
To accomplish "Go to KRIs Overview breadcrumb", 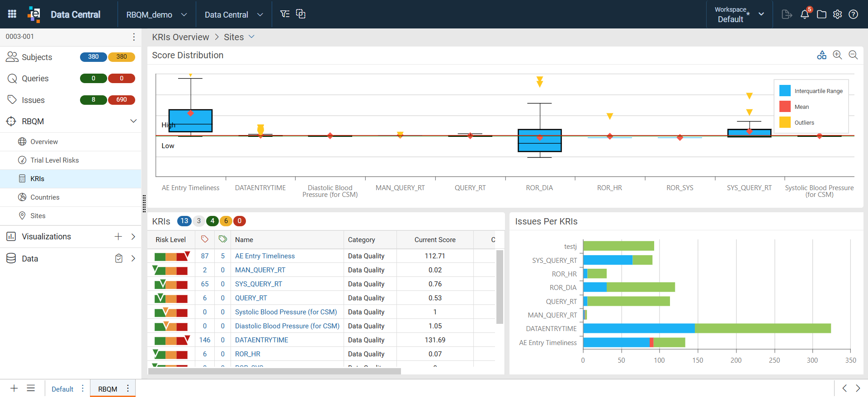I will [x=180, y=37].
